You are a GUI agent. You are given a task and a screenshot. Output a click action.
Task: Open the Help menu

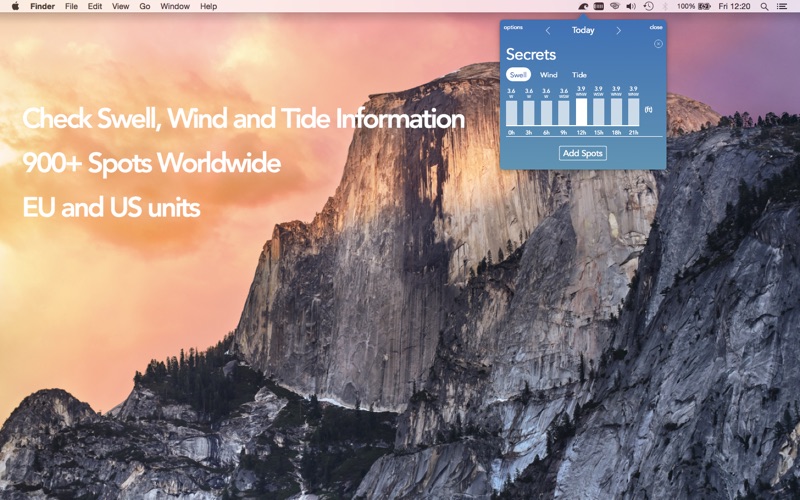pyautogui.click(x=208, y=6)
